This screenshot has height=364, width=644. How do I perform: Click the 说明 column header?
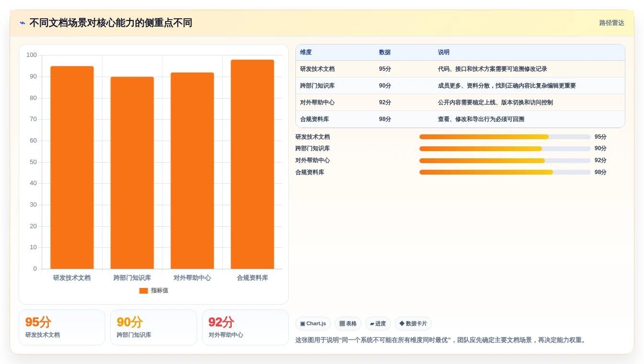click(x=443, y=53)
